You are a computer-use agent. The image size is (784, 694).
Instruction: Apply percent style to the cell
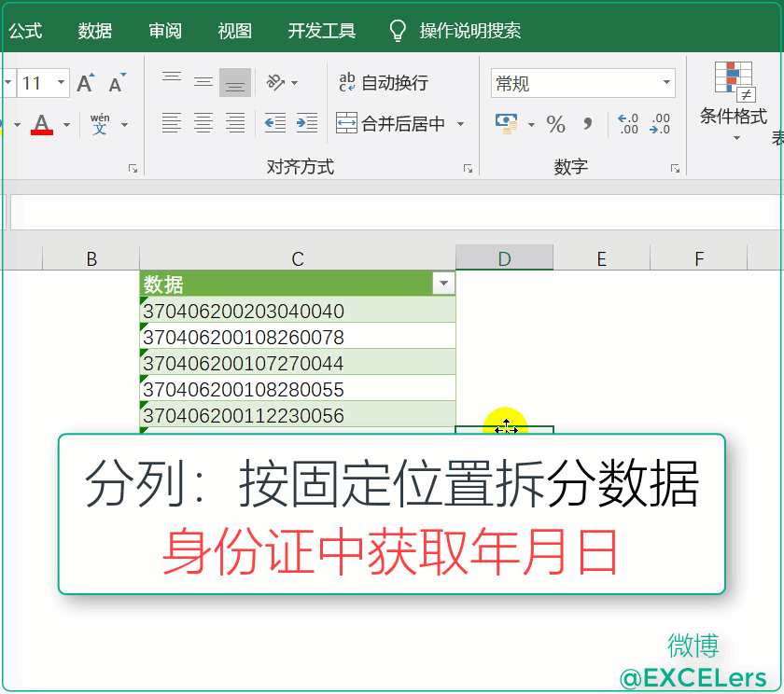[x=556, y=124]
